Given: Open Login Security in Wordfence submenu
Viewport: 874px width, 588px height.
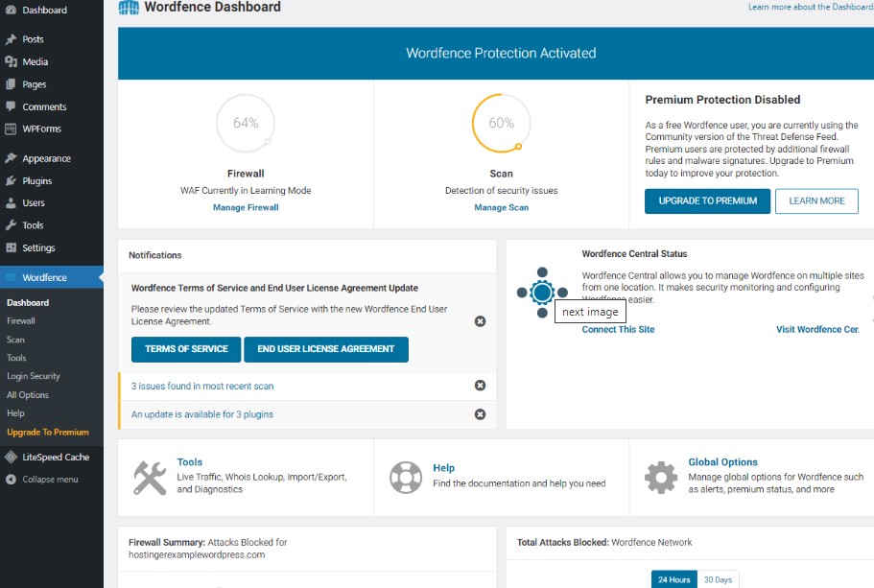Looking at the screenshot, I should tap(34, 376).
